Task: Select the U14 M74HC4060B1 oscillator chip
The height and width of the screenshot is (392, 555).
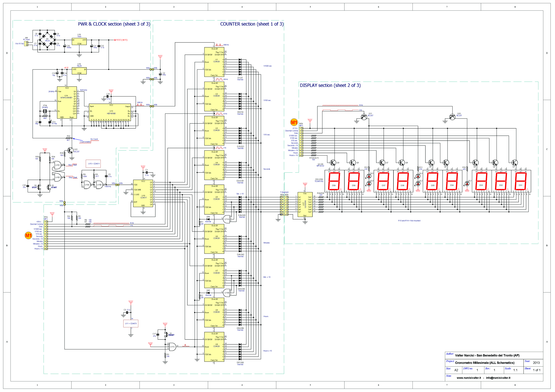Action: (x=67, y=103)
